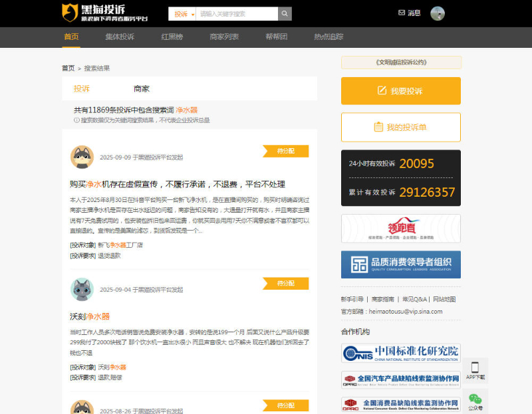
Task: Click the search magnifier icon button
Action: pos(285,13)
